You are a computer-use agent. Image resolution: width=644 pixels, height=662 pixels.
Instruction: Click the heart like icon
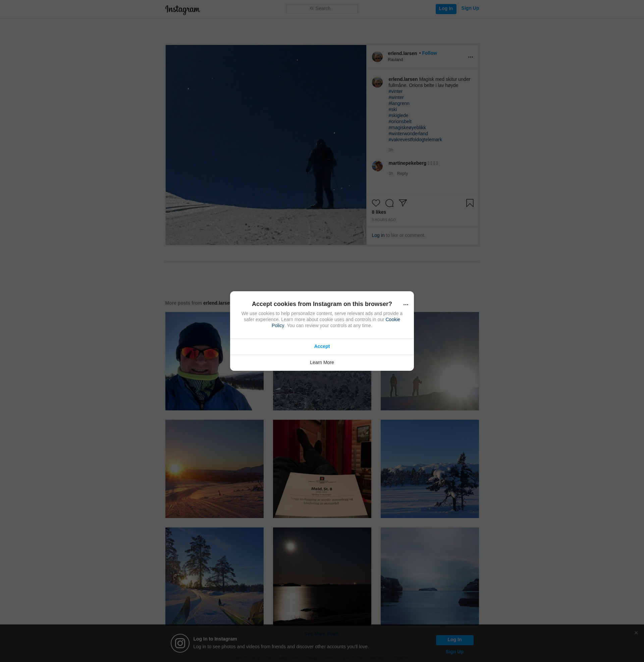[376, 203]
